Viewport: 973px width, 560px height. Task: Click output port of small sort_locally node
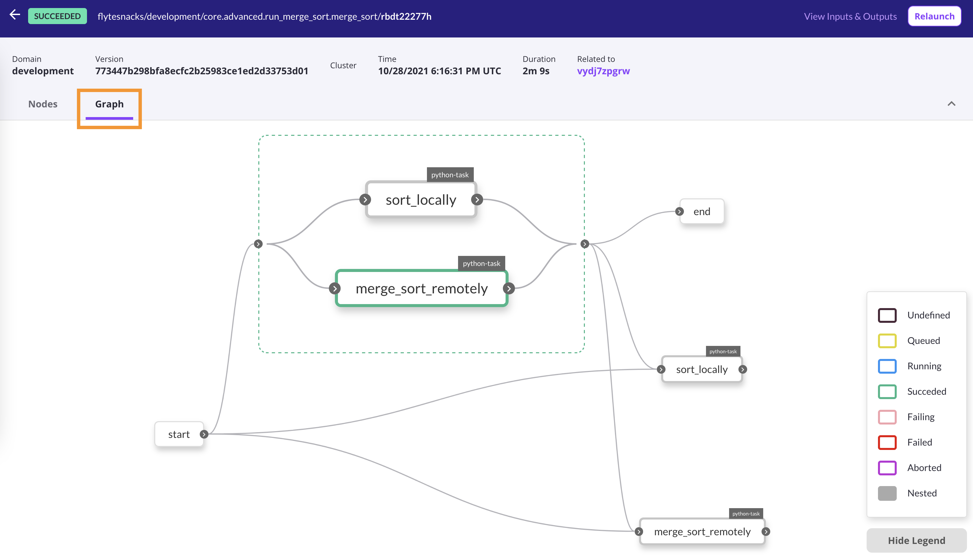[x=743, y=369]
